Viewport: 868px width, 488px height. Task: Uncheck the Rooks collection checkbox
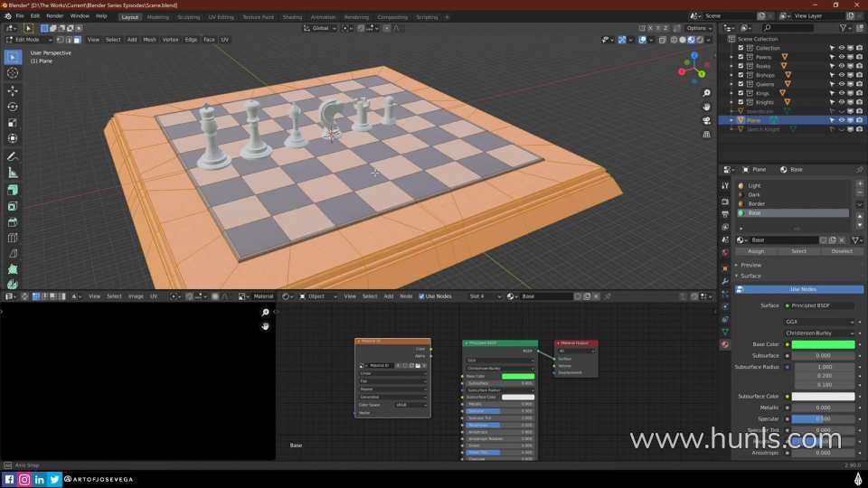[x=741, y=66]
